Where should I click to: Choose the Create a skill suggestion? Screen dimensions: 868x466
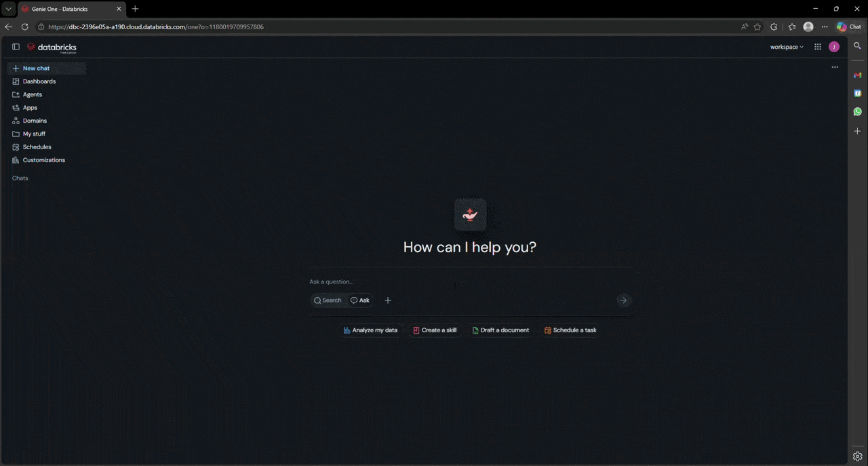[435, 330]
